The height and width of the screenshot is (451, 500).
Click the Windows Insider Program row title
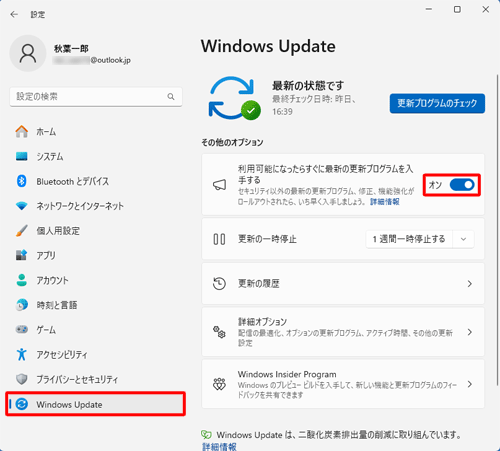coord(287,374)
